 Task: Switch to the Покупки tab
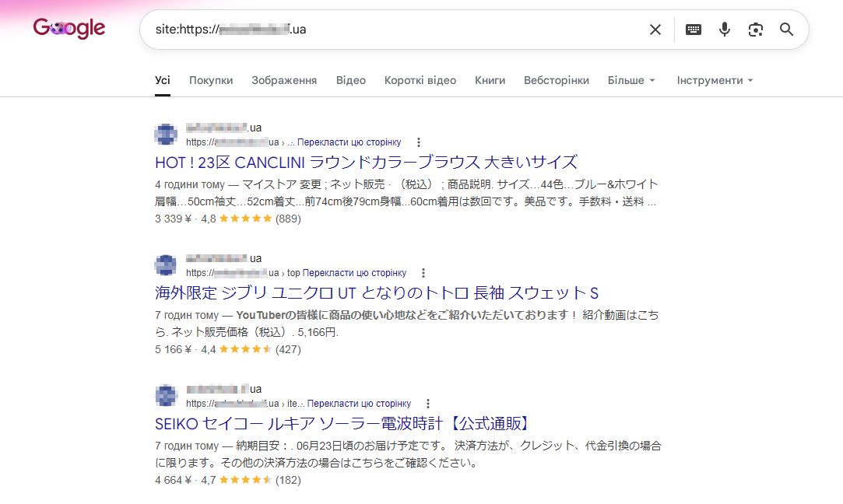[x=211, y=81]
